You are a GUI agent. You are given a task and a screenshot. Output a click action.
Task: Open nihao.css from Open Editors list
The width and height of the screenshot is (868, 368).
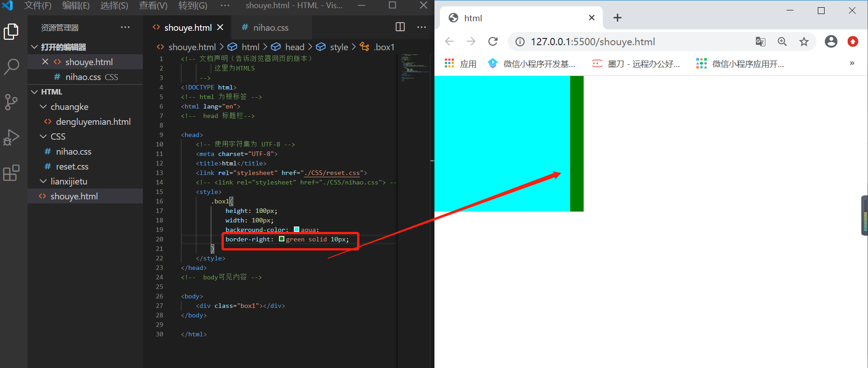point(85,77)
